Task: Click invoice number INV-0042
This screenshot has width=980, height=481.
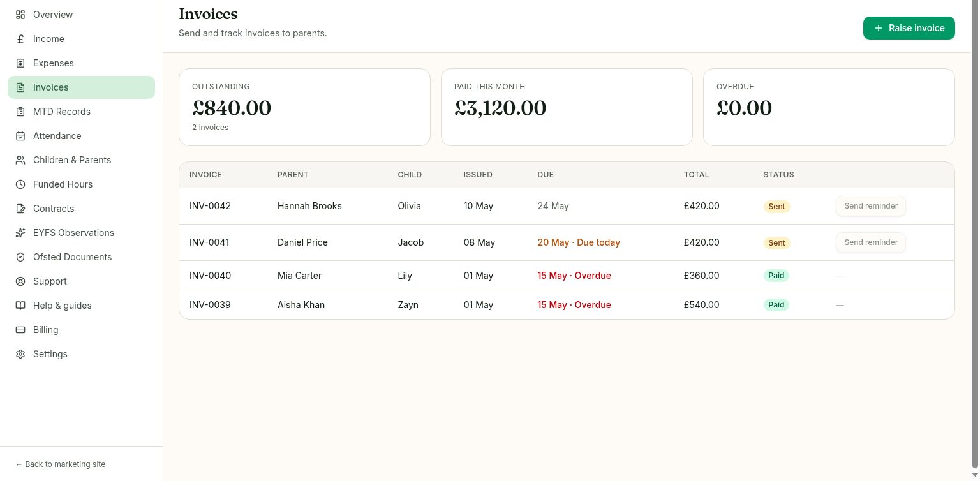Action: pyautogui.click(x=210, y=206)
